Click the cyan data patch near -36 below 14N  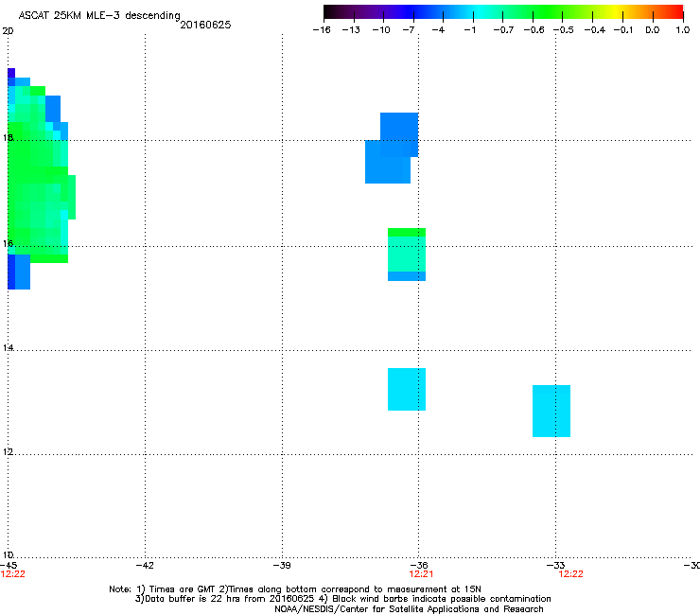[x=407, y=390]
